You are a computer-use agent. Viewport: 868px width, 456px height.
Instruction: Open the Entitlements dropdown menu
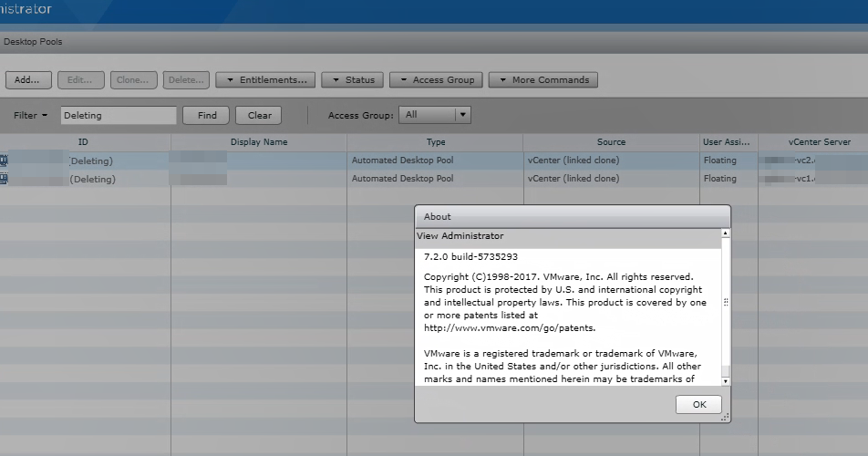(266, 80)
